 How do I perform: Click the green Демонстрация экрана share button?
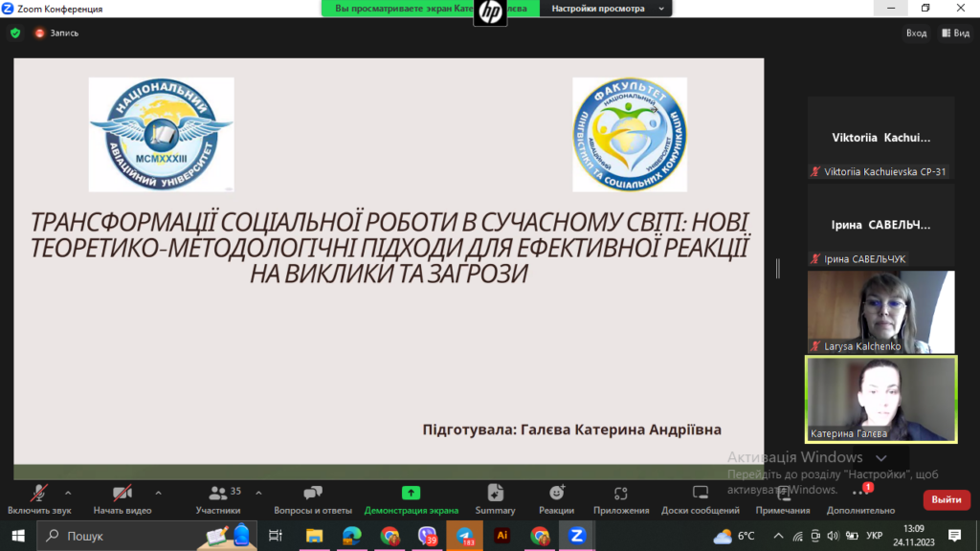coord(411,496)
